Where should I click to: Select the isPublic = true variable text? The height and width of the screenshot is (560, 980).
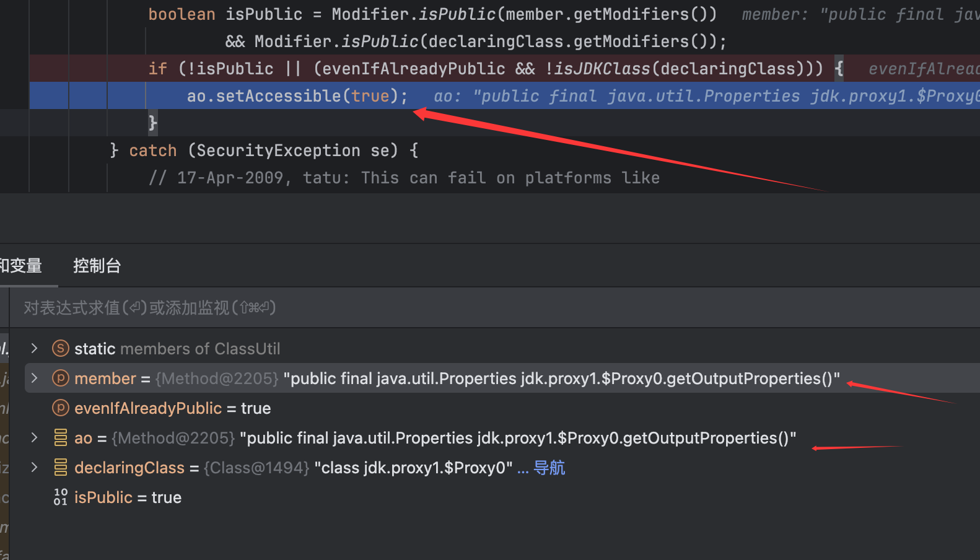click(x=128, y=497)
